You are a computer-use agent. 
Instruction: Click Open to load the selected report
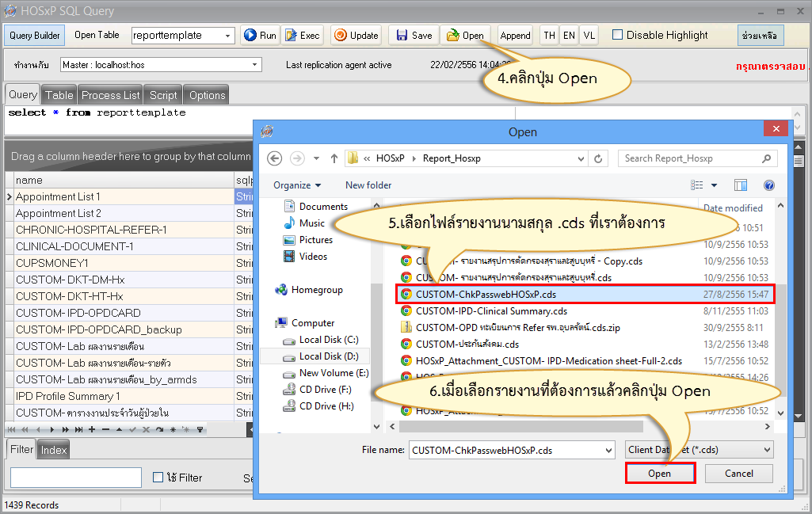660,473
